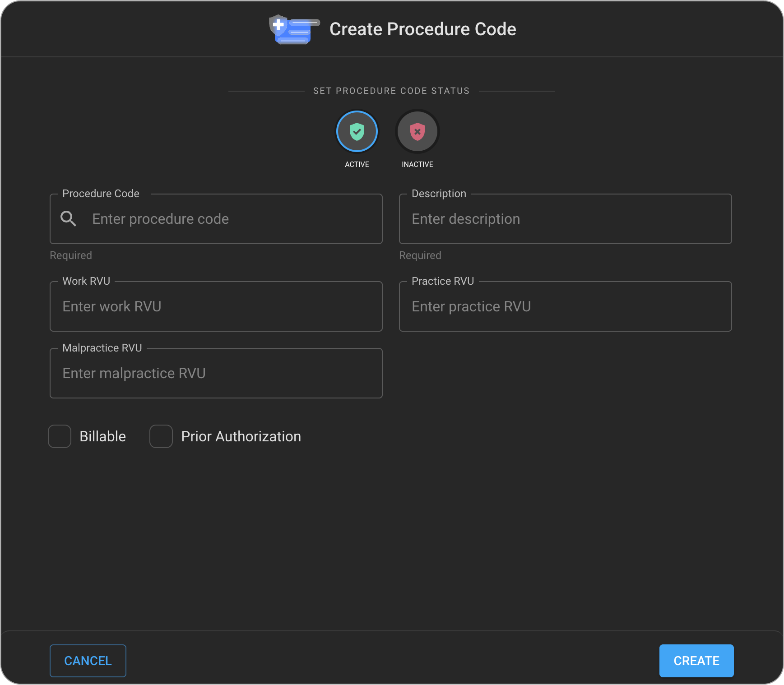Select the Malpractice RVU input field

click(x=216, y=373)
